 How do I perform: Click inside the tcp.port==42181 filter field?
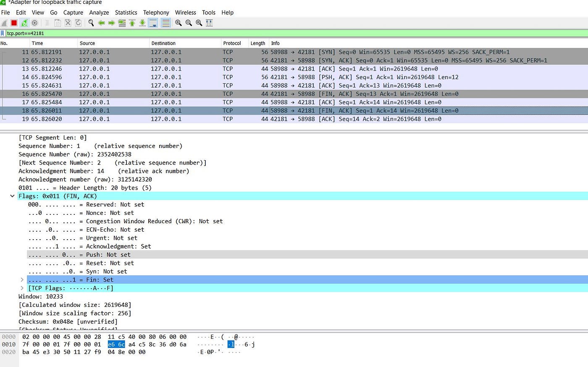coord(84,33)
